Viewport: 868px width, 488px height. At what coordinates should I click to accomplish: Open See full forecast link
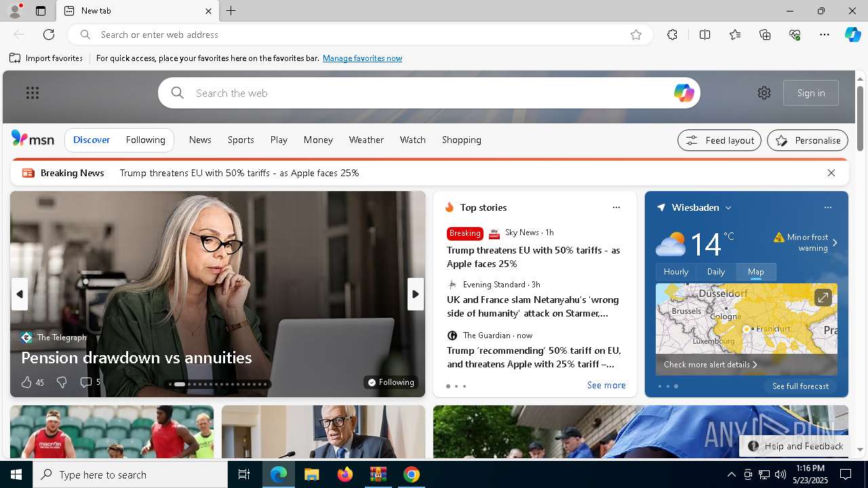[800, 386]
